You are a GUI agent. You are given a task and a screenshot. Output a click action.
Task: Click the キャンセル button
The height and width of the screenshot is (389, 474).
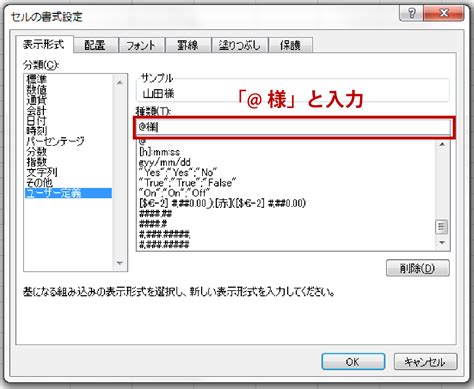tap(425, 362)
